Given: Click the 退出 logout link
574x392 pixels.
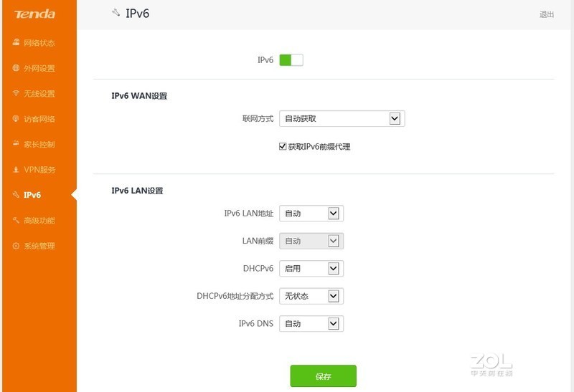Looking at the screenshot, I should click(x=547, y=14).
